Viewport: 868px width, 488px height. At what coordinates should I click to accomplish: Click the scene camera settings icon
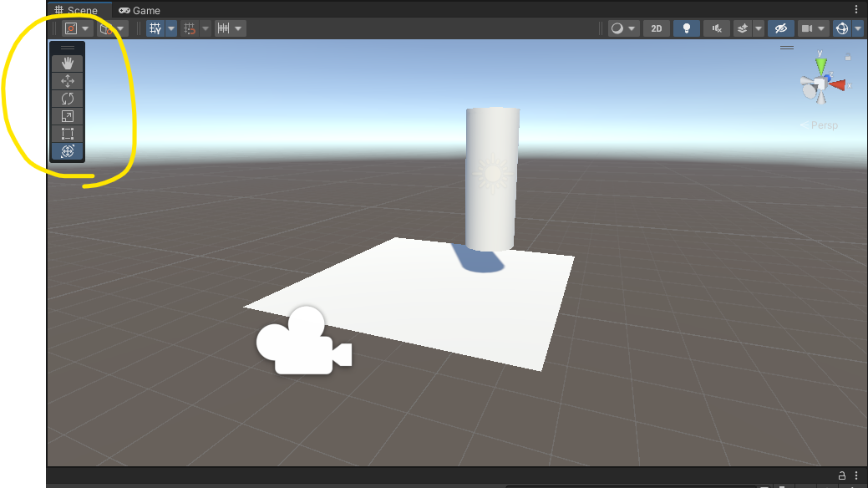pos(807,28)
